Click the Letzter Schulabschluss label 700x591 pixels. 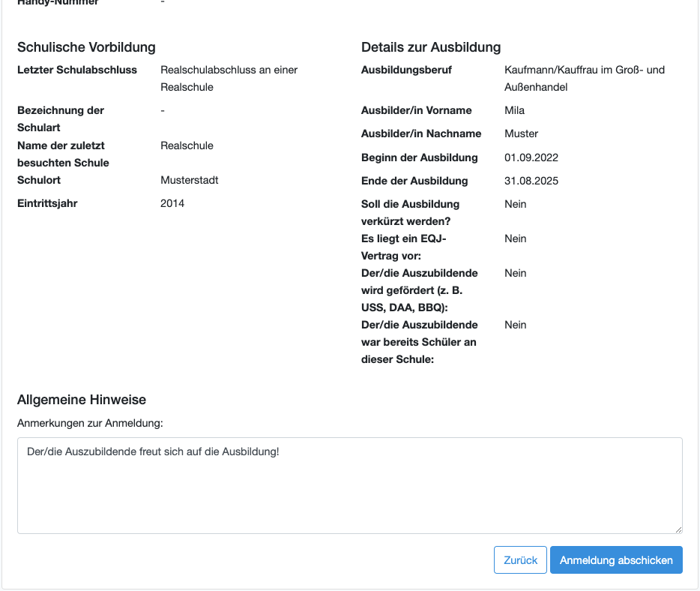tap(77, 70)
